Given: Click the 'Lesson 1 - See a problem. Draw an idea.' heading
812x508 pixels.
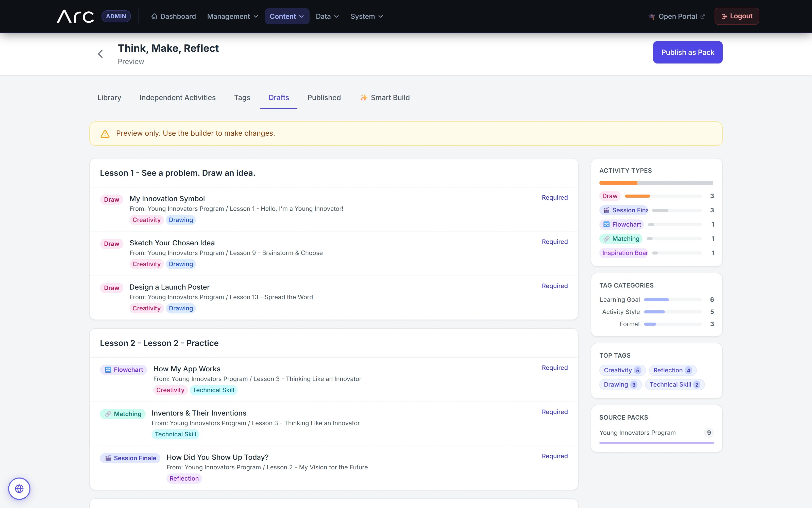Looking at the screenshot, I should 178,173.
